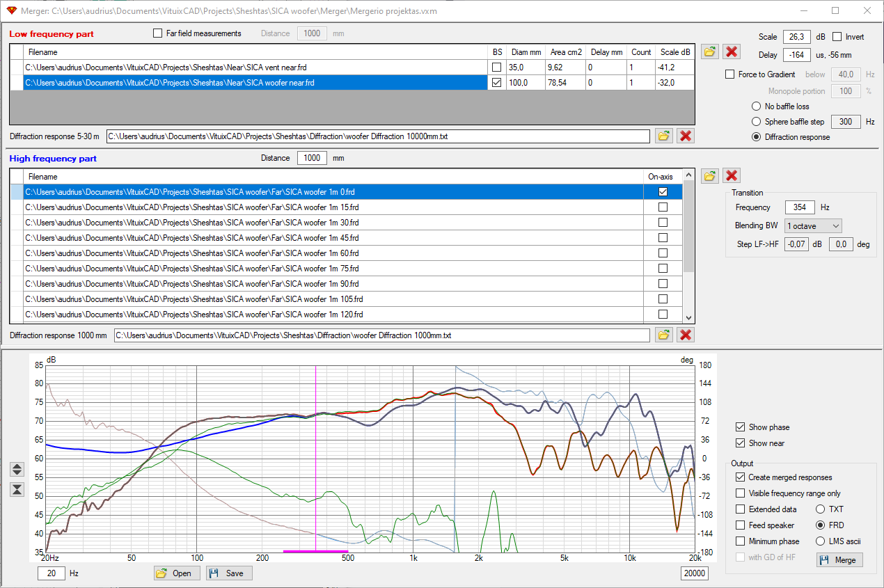Browse for 5-30 m diffraction response file
This screenshot has height=588, width=884.
pyautogui.click(x=664, y=136)
